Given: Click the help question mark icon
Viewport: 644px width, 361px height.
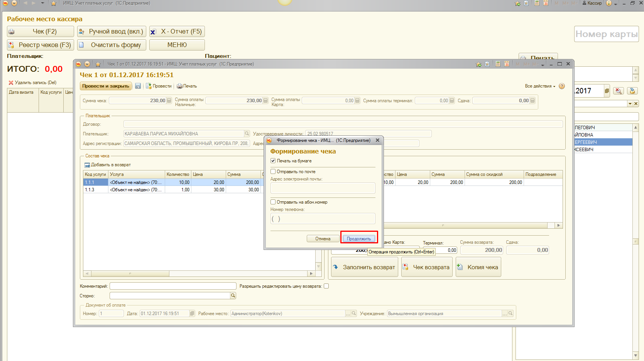Looking at the screenshot, I should pos(562,86).
